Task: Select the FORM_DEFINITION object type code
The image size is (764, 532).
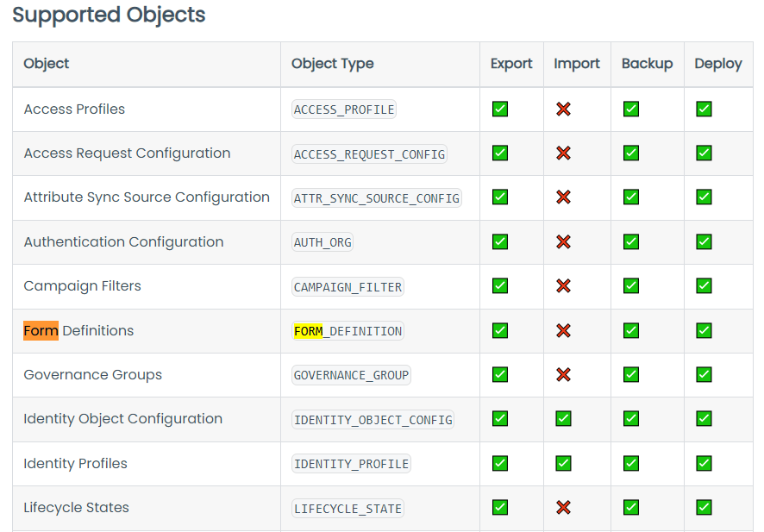Action: tap(346, 330)
